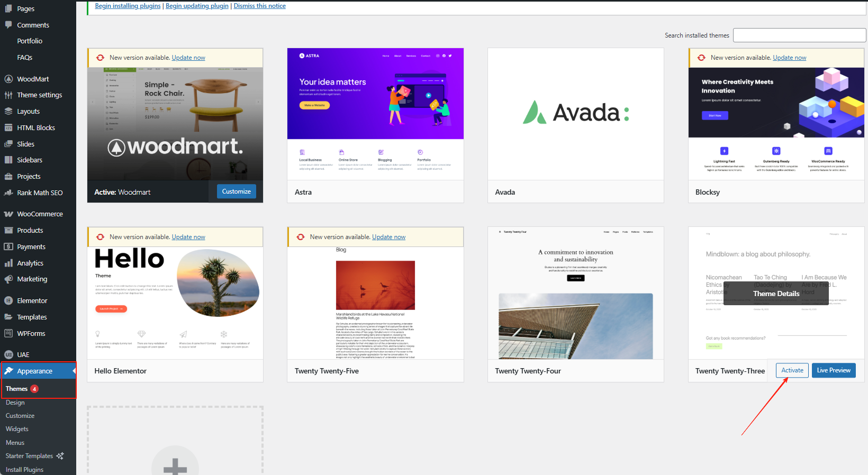Open the Customize submenu under Appearance

point(20,416)
